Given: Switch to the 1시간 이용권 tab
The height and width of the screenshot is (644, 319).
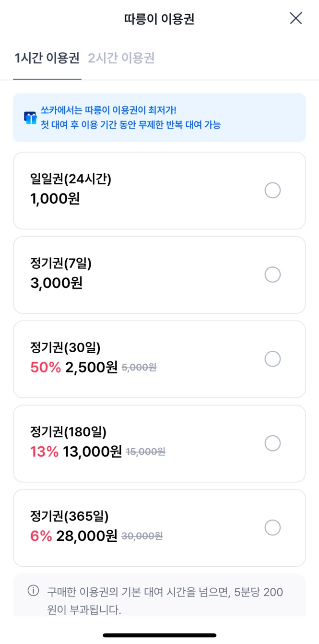Looking at the screenshot, I should point(47,58).
